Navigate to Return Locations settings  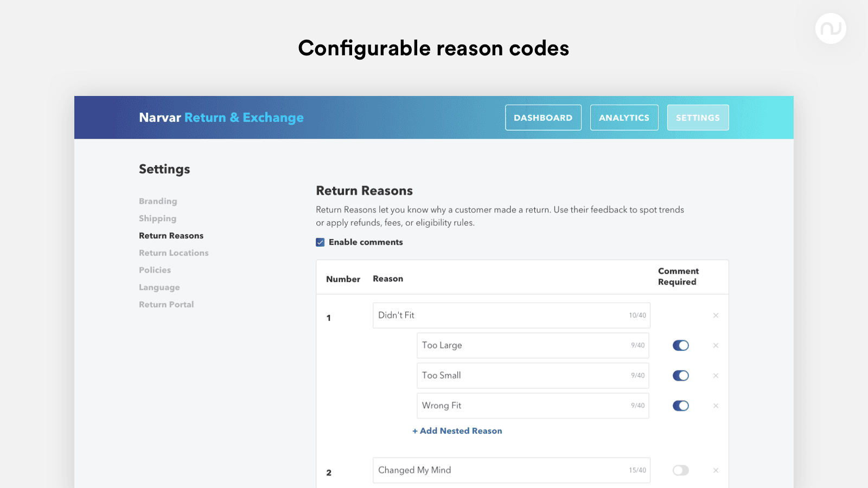click(174, 253)
